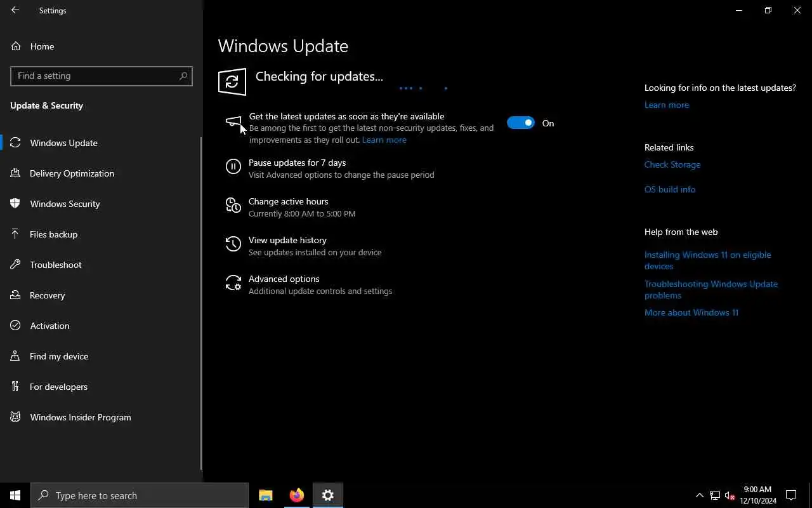Viewport: 812px width, 508px height.
Task: Turn off Get the latest updates toggle
Action: tap(521, 123)
